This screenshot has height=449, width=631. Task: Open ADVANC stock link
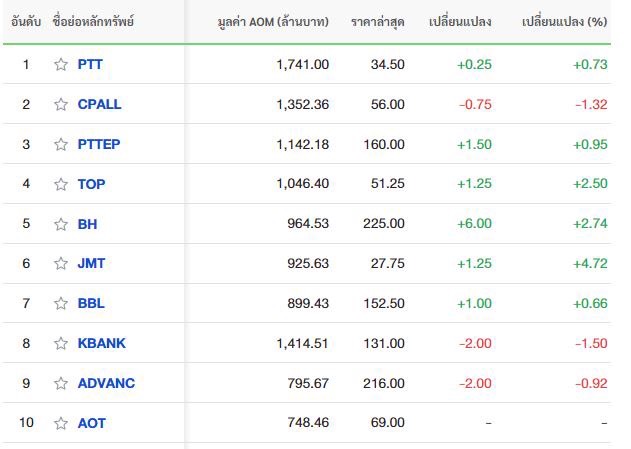[106, 383]
